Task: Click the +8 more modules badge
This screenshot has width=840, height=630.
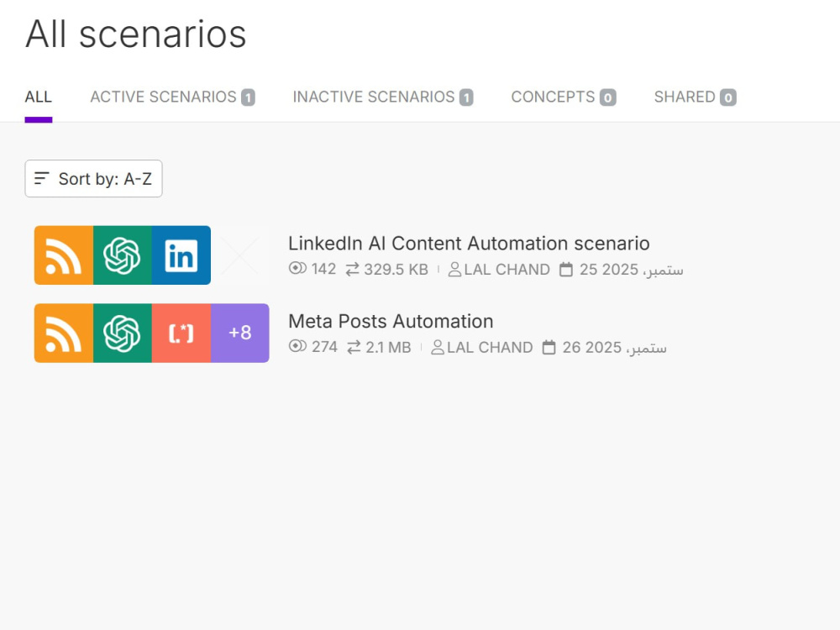Action: [240, 333]
